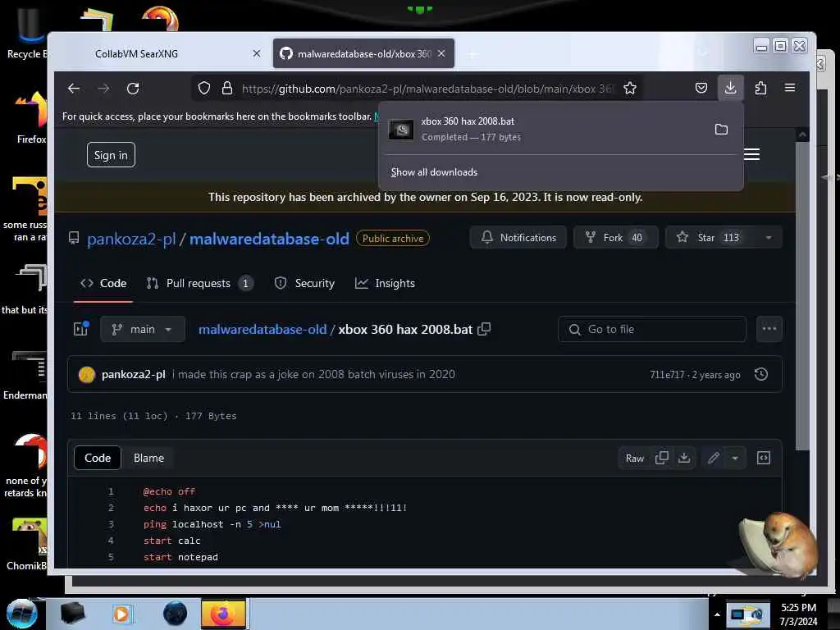Viewport: 840px width, 630px height.
Task: Open xbox 360 hax 2008.bat download entry
Action: pos(546,129)
